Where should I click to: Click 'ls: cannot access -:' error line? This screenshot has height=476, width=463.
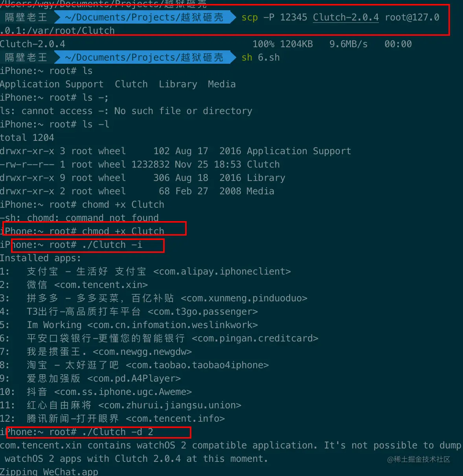pos(126,111)
